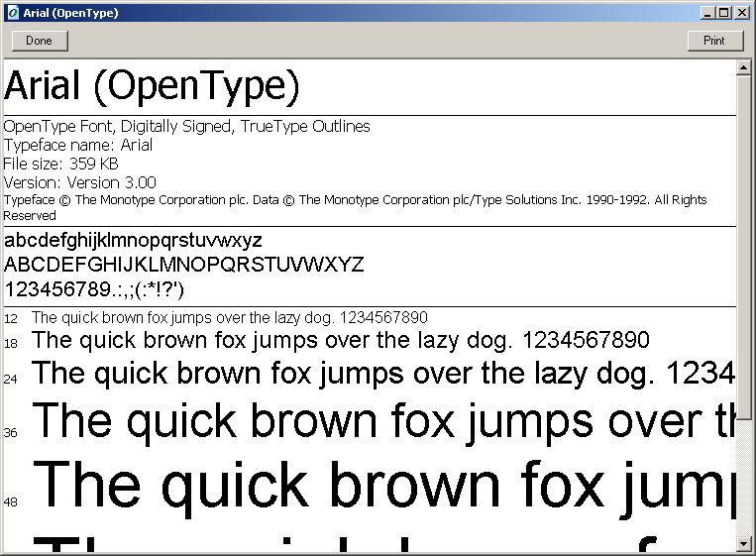
Task: Click the Done button
Action: pyautogui.click(x=40, y=41)
